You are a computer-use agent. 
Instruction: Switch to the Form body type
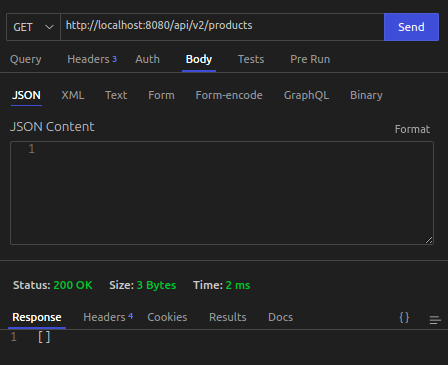161,95
